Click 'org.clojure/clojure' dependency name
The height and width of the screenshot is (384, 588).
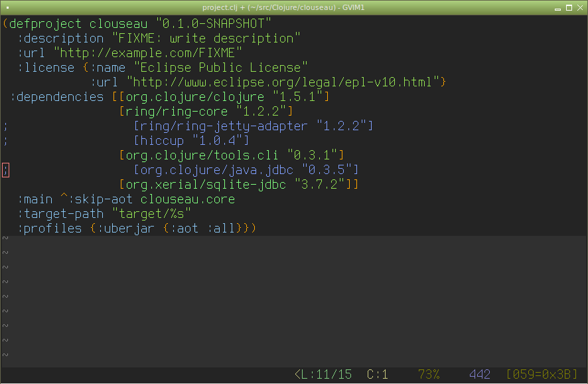pyautogui.click(x=194, y=97)
